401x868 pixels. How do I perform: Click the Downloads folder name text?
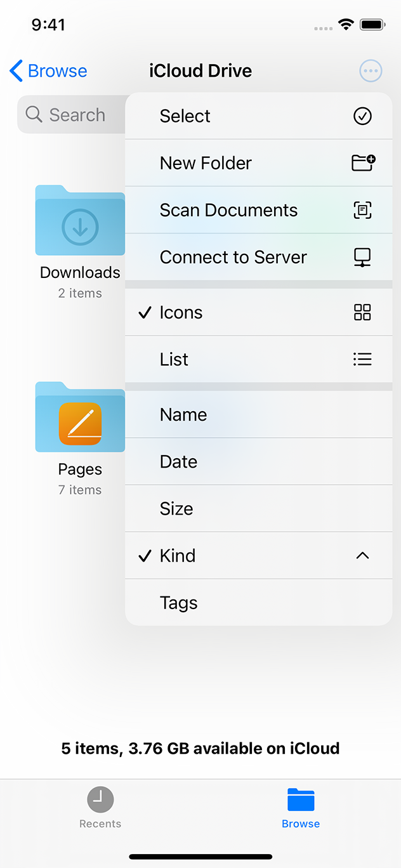point(80,272)
